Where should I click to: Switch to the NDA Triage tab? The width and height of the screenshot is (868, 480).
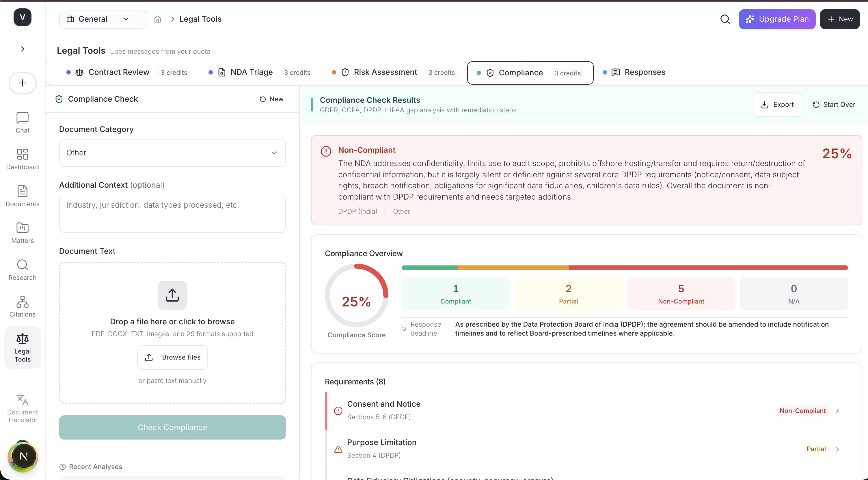point(261,72)
